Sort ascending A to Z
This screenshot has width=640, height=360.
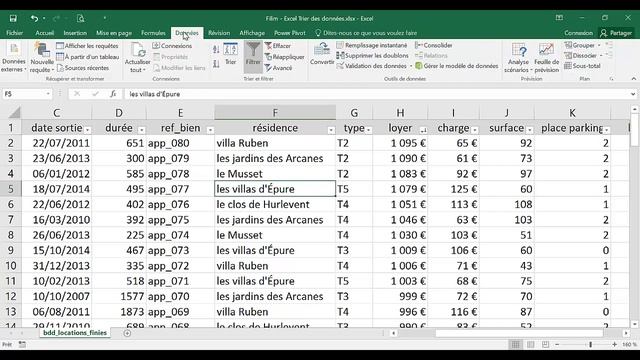tap(216, 49)
